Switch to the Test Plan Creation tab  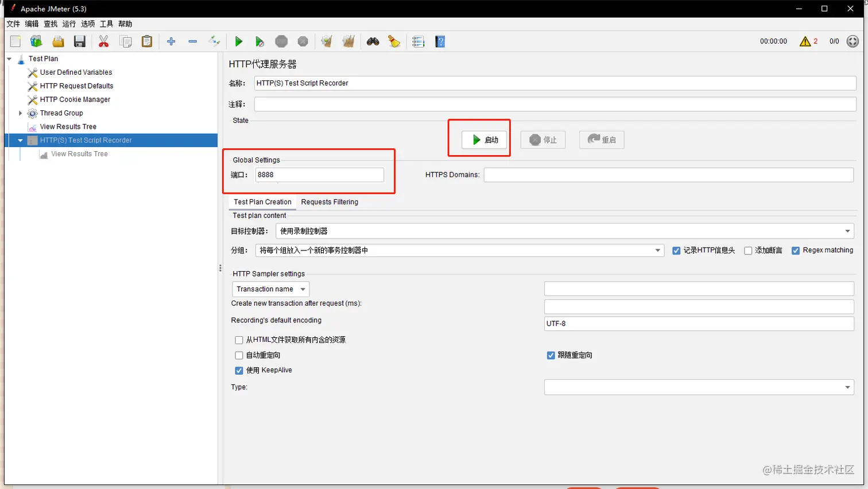coord(262,202)
